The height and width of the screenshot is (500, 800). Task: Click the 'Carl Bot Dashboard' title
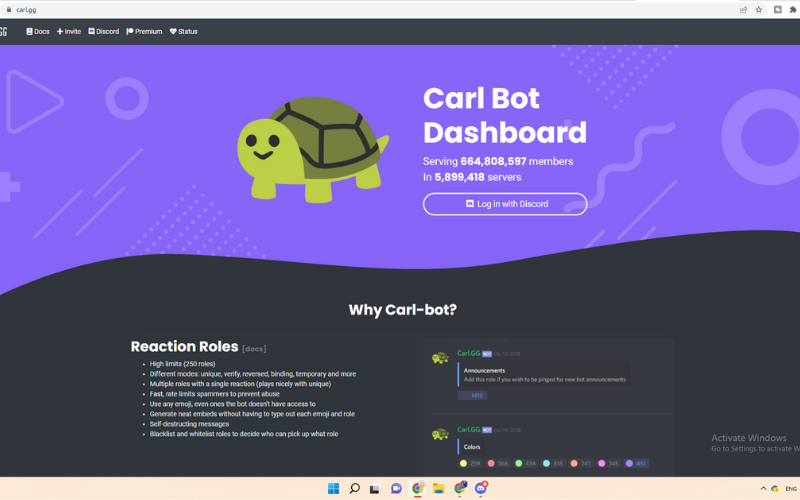coord(505,115)
